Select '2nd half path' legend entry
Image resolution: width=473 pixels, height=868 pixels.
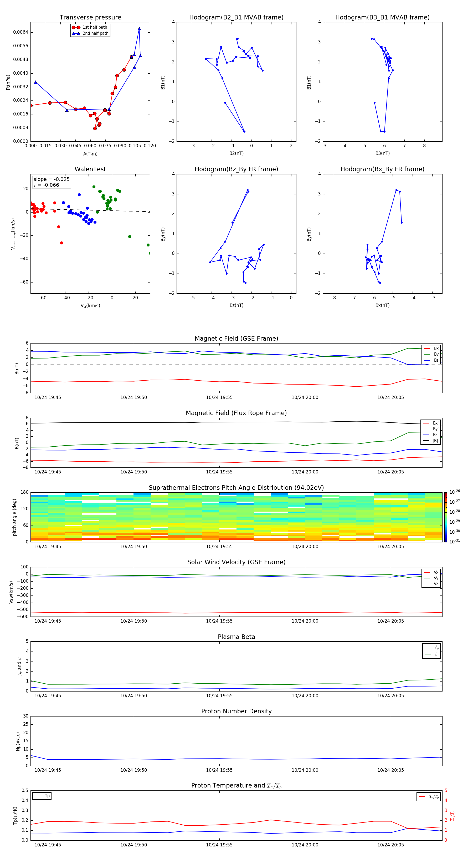click(90, 33)
